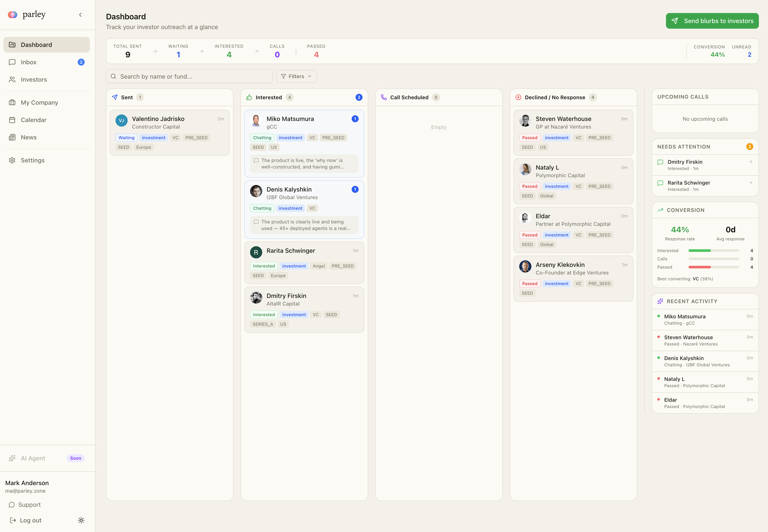Click the unread badge on Miko Matsumura's card
768x532 pixels.
tap(355, 119)
